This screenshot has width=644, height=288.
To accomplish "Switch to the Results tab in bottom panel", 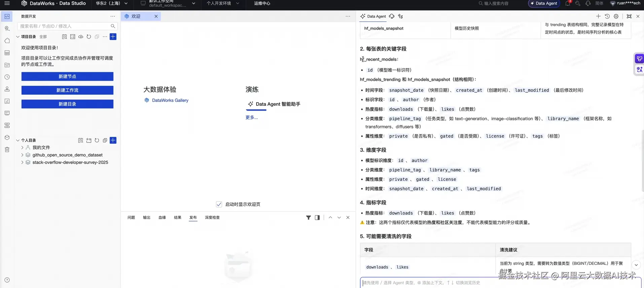I will (x=178, y=218).
